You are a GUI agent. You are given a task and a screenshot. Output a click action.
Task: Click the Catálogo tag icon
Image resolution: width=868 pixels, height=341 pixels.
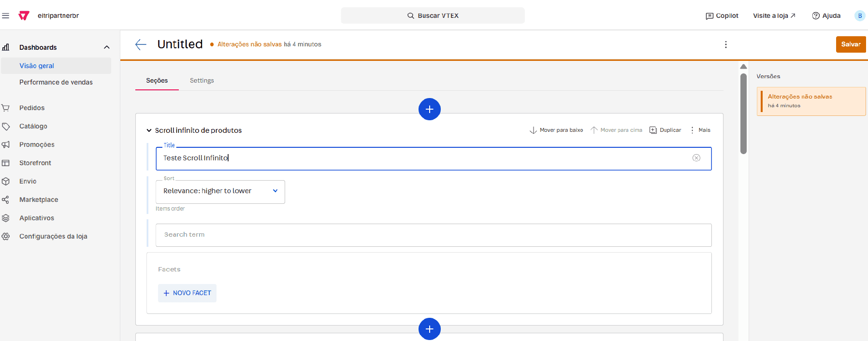[6, 126]
